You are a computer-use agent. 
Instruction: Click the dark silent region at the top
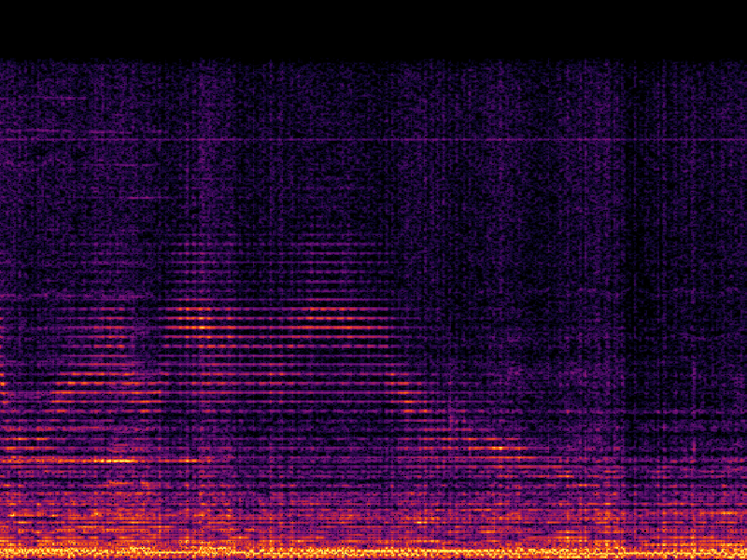tap(373, 19)
